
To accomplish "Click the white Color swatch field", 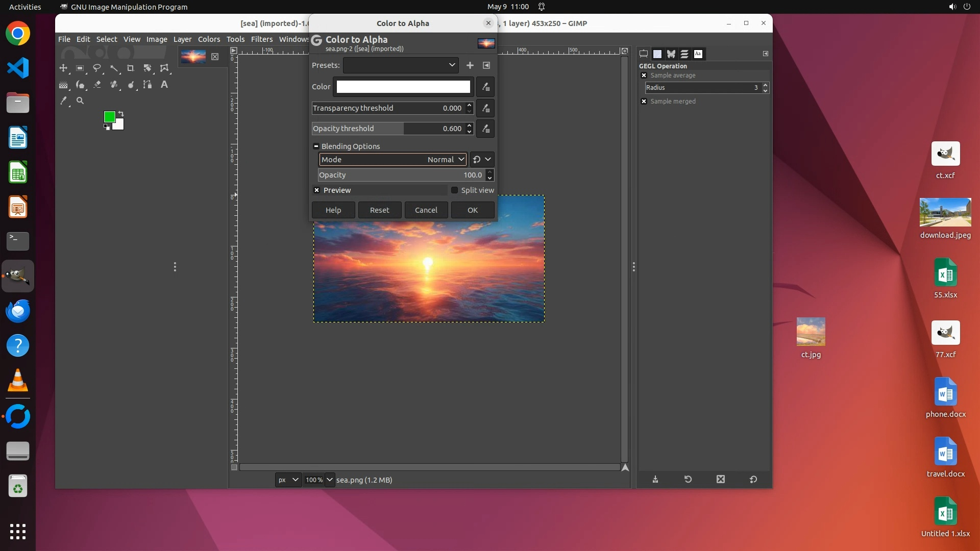I will tap(403, 87).
